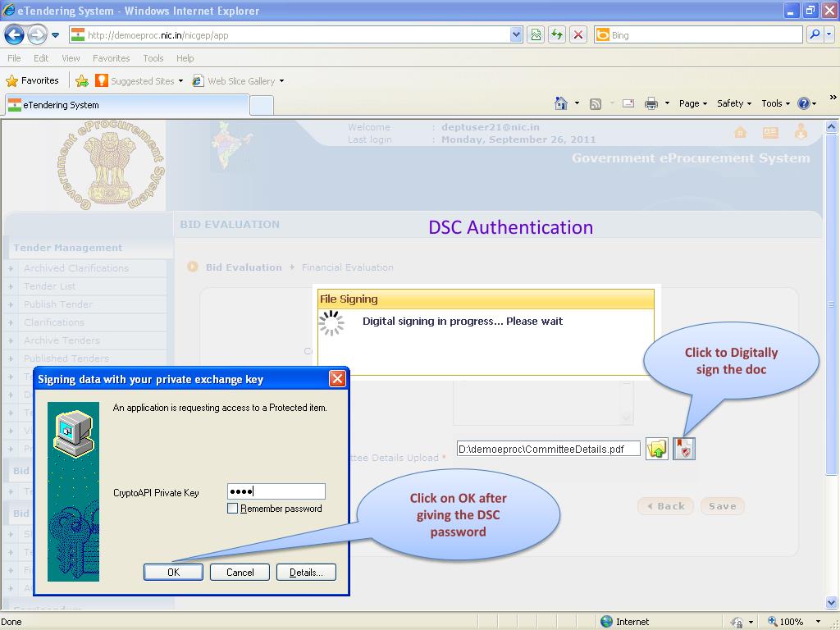Click the CryptoAPI Private Key password field
Image resolution: width=840 pixels, height=630 pixels.
tap(276, 491)
